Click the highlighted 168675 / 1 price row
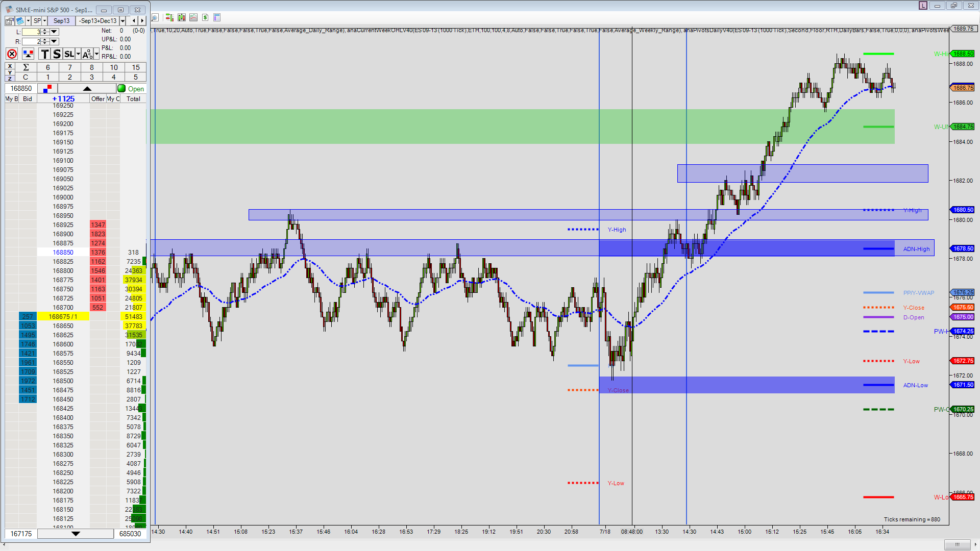980x551 pixels. pyautogui.click(x=63, y=317)
